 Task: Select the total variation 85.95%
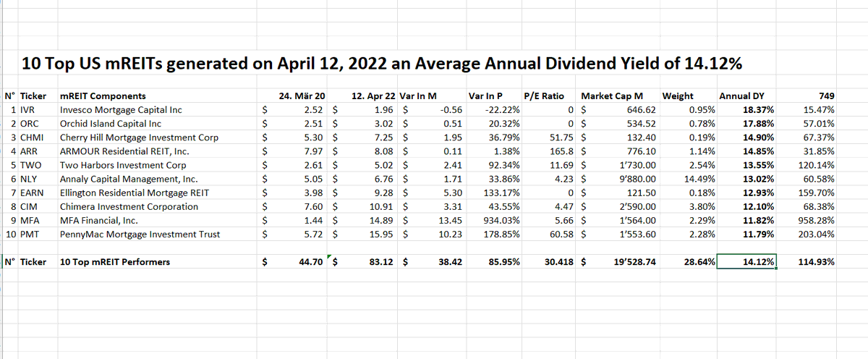tap(504, 262)
